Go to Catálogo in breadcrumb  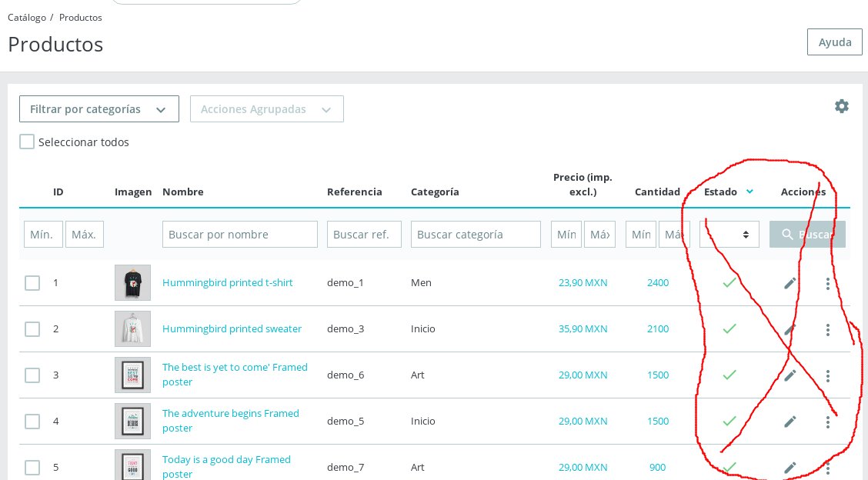[x=27, y=17]
